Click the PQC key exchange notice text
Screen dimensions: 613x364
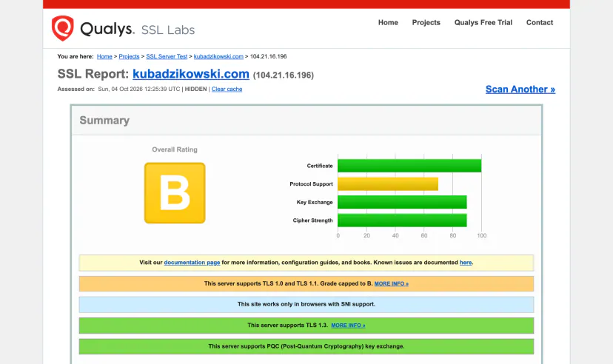[x=306, y=346]
